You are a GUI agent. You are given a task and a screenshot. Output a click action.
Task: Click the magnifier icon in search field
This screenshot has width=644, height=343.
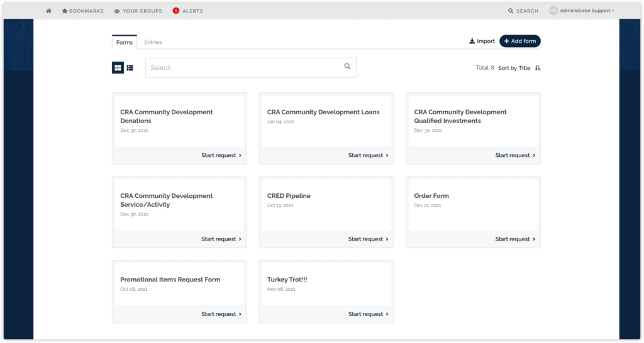tap(347, 67)
